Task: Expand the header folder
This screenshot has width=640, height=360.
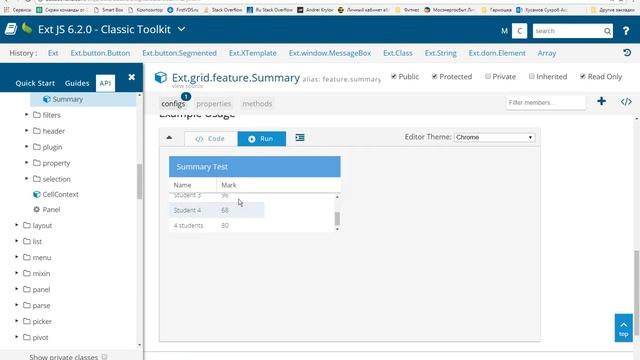Action: click(x=27, y=131)
